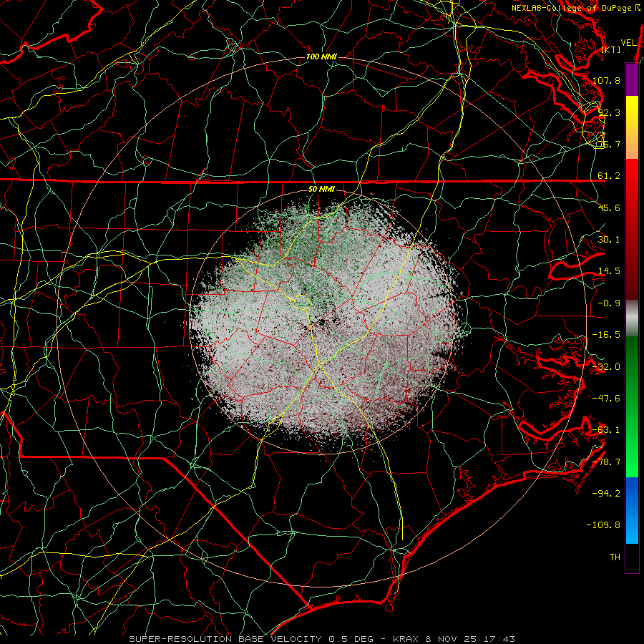Pick the purple segment of velocity color bar
This screenshot has width=644, height=644.
pyautogui.click(x=632, y=79)
